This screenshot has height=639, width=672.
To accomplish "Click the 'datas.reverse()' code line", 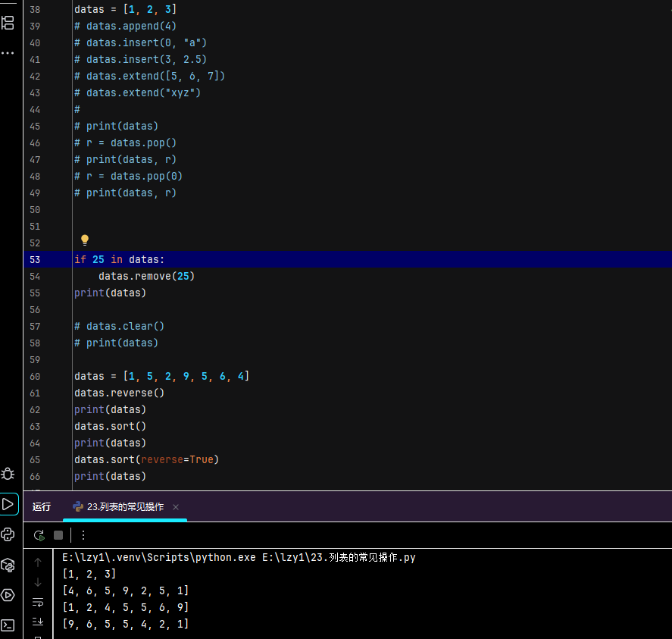I will click(119, 393).
